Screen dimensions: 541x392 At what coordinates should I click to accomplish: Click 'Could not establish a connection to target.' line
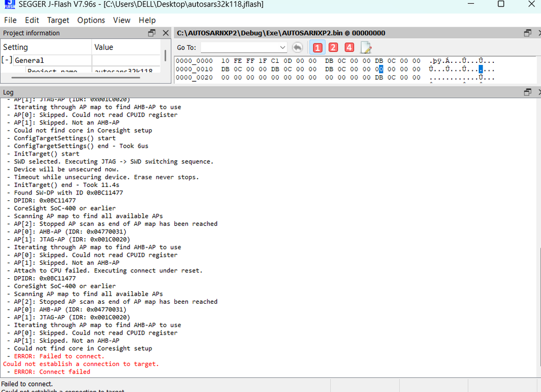tap(81, 364)
